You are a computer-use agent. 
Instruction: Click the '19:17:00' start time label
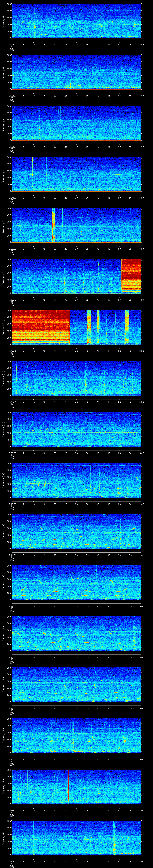click(12, 861)
